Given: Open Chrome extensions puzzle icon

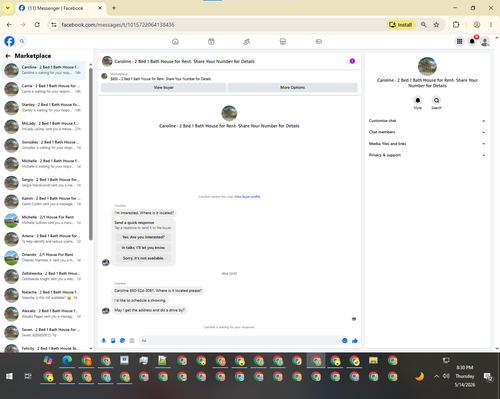Looking at the screenshot, I should point(456,25).
